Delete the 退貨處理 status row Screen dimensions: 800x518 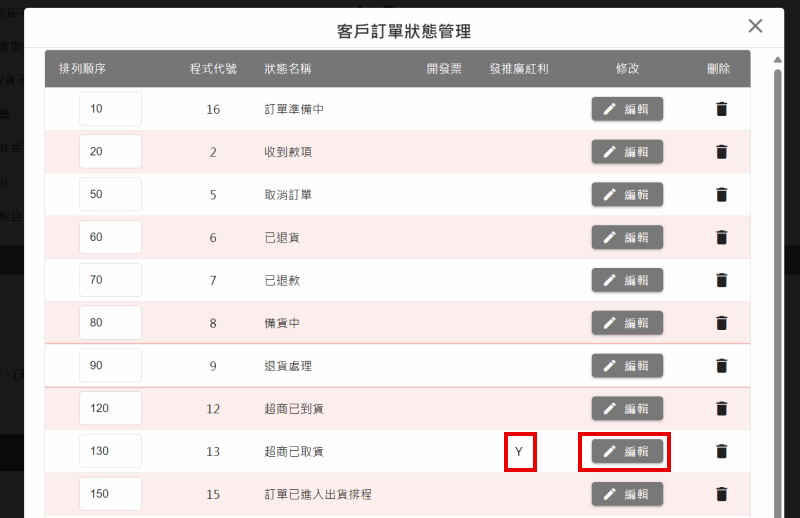click(721, 366)
